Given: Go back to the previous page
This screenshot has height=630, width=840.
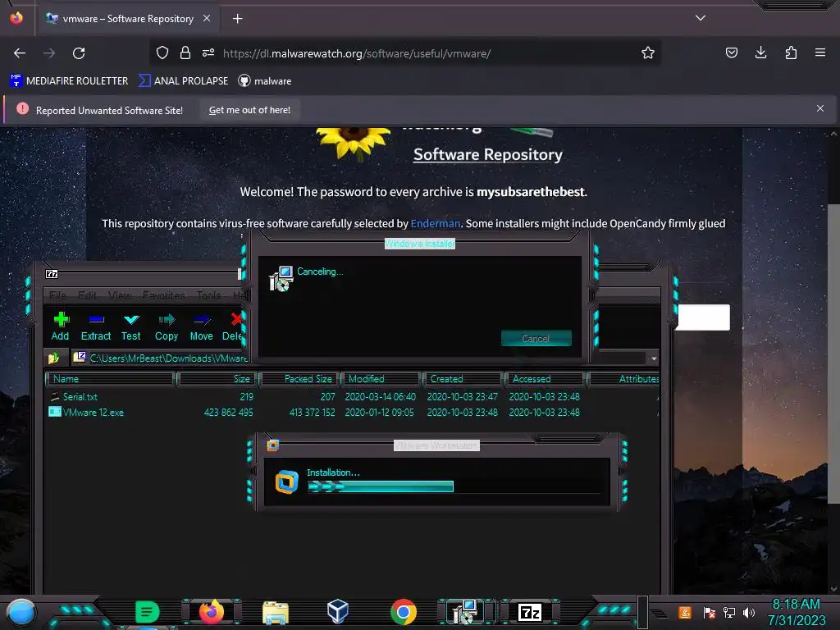Looking at the screenshot, I should [20, 53].
